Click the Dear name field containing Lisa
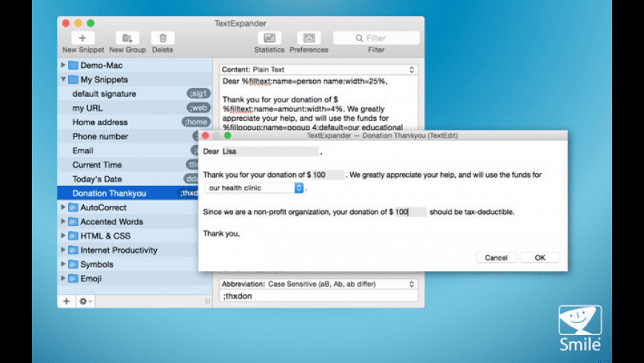This screenshot has width=644, height=363. [270, 151]
